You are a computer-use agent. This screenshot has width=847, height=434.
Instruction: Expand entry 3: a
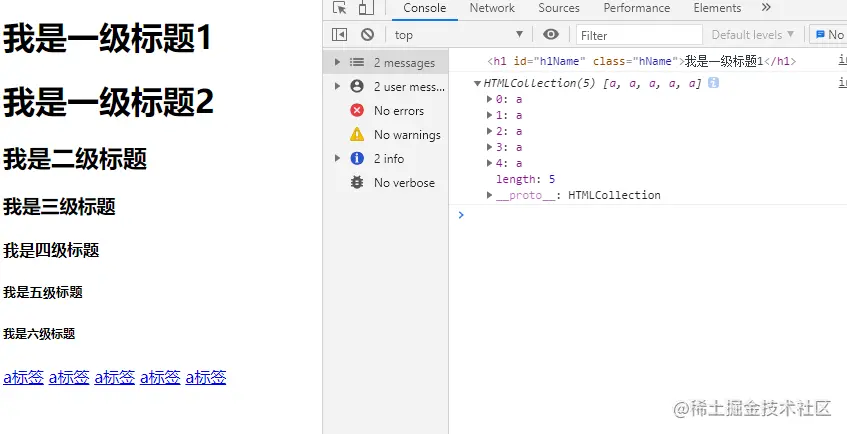489,147
